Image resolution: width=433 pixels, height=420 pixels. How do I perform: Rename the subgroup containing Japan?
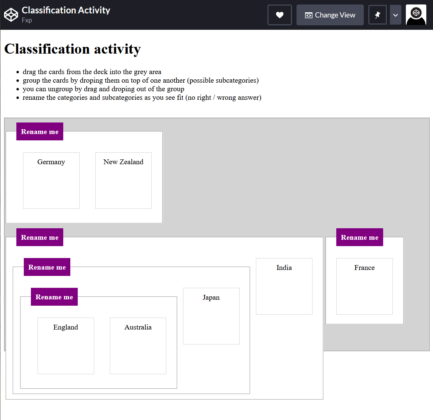pos(47,267)
